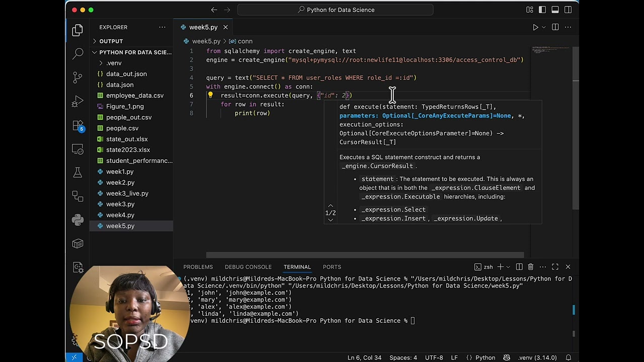Open the Run and Debug view
Screen dimensions: 644x362
[x=77, y=101]
